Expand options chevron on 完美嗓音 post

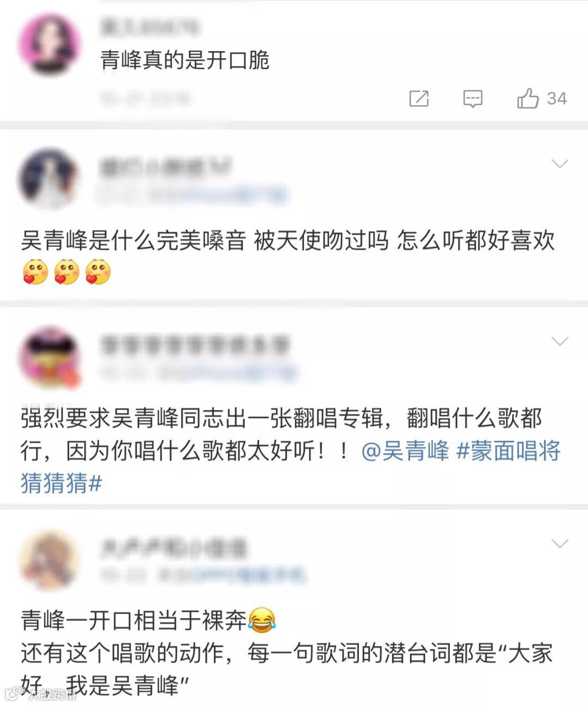(x=560, y=163)
